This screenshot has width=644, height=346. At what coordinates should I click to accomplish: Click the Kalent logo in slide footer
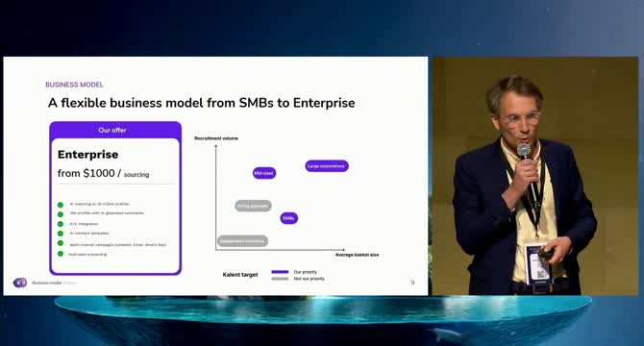[20, 283]
